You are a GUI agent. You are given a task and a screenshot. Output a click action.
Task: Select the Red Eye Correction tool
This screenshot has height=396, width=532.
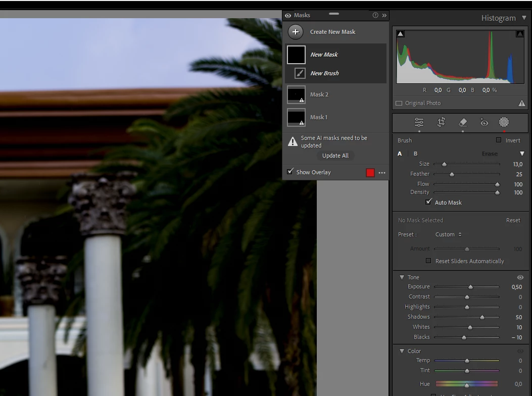click(484, 122)
